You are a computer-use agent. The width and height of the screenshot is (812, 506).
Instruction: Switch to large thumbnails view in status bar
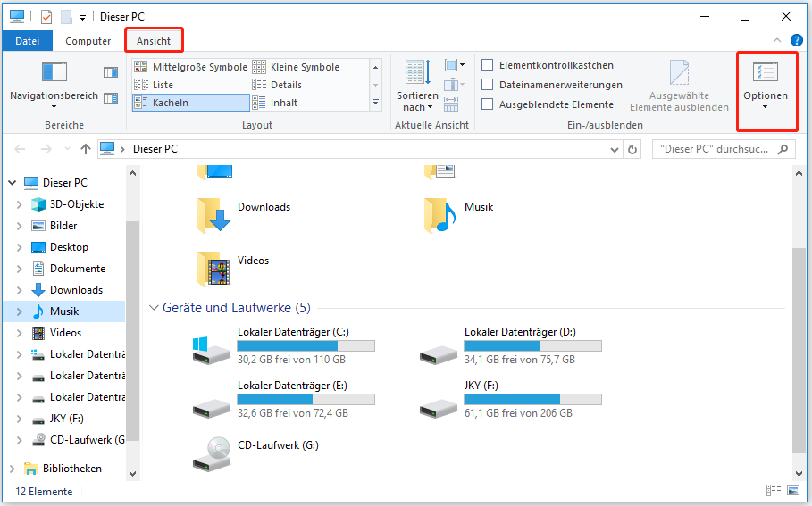coord(792,491)
